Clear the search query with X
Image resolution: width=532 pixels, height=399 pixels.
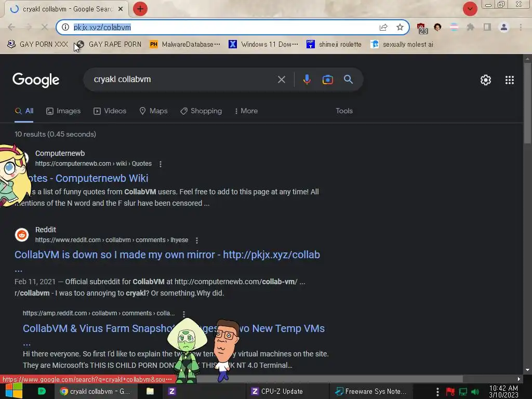coord(281,79)
